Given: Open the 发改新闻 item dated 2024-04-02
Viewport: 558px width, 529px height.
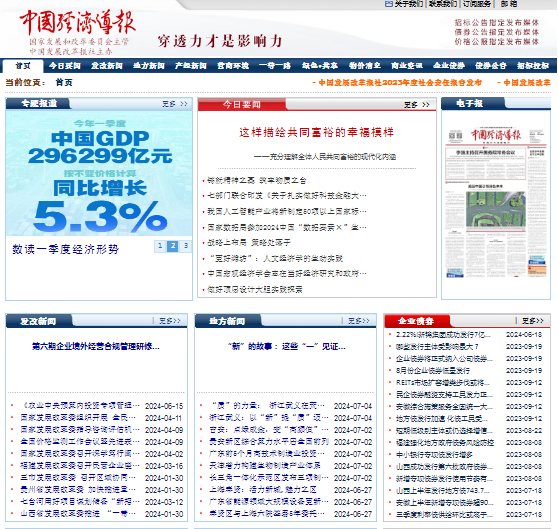Looking at the screenshot, I should (x=80, y=454).
